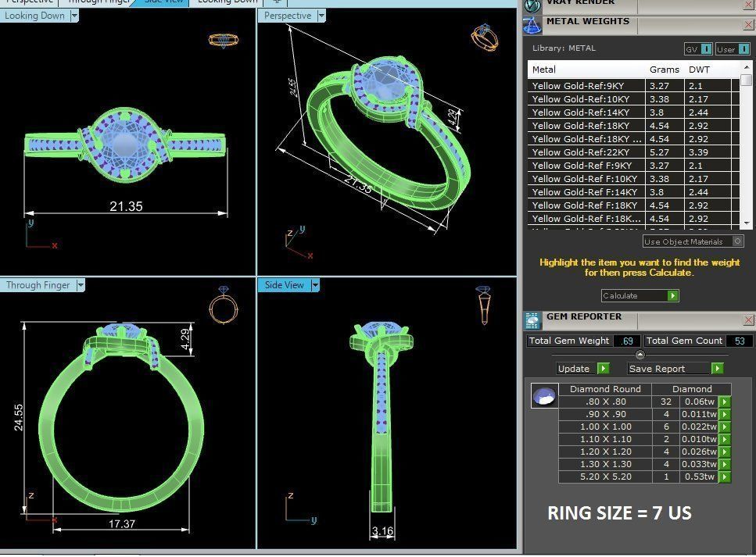Select the Through Finger tab in top tab bar
Screen dimensions: 756x557
[99, 2]
